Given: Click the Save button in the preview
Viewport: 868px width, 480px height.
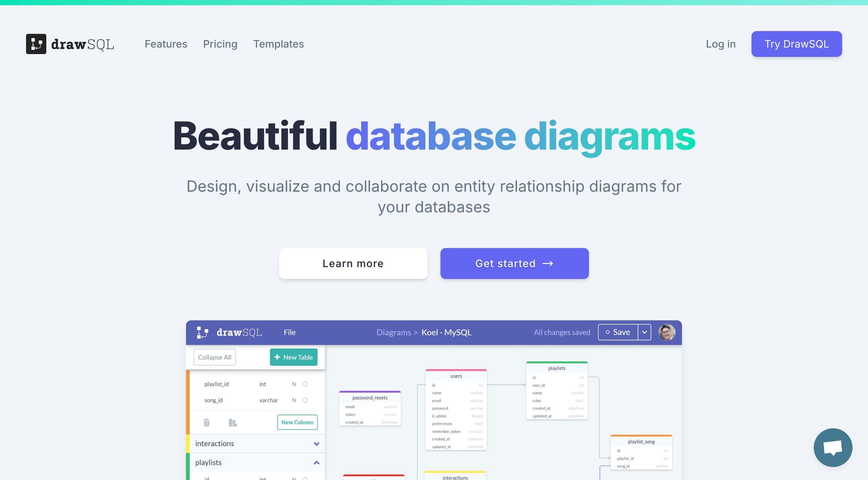Looking at the screenshot, I should 618,332.
